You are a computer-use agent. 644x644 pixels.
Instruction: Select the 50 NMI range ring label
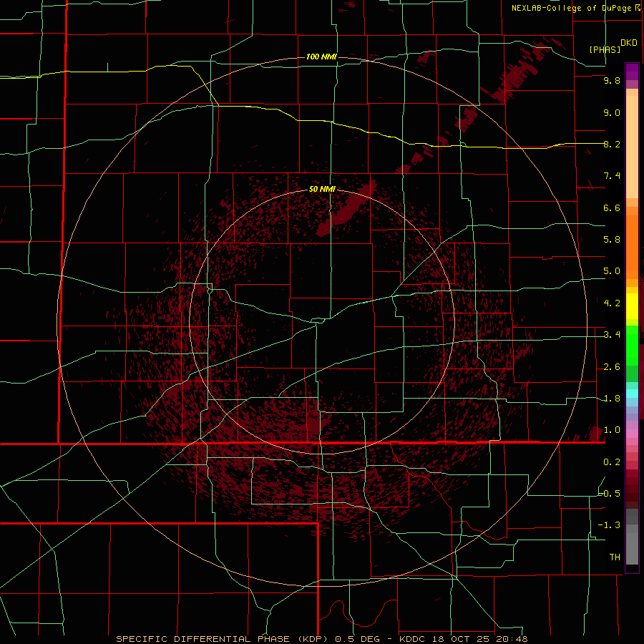(322, 189)
